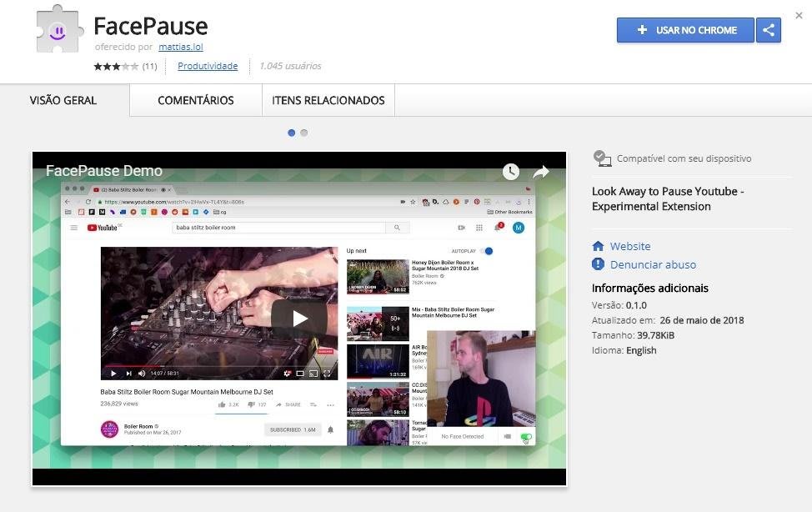Open the mattias.lol developer link
The height and width of the screenshot is (512, 812).
[181, 48]
